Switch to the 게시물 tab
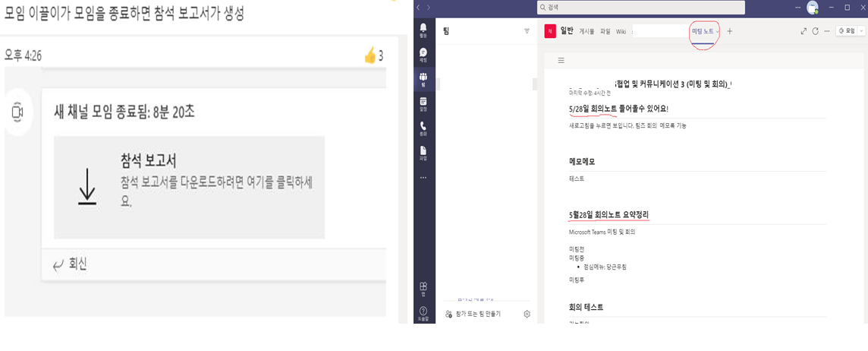This screenshot has height=351, width=868. click(587, 32)
